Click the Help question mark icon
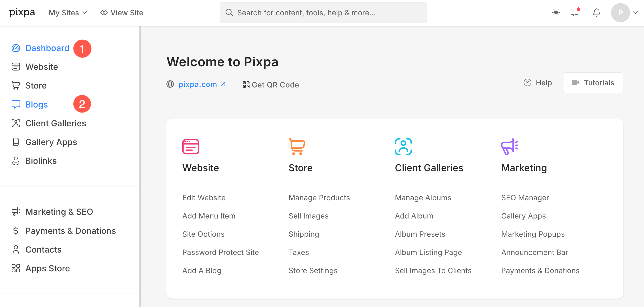 tap(527, 83)
